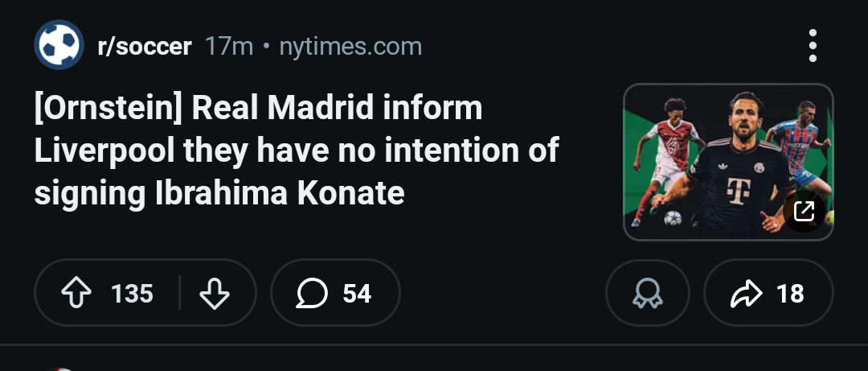Tap the share arrow icon
This screenshot has height=371, width=868.
pos(745,294)
